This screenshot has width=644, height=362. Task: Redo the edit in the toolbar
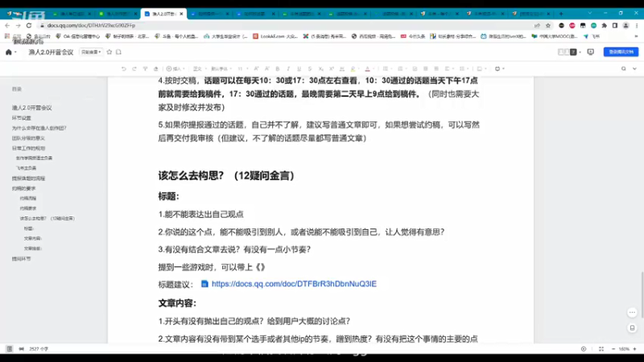[x=134, y=69]
